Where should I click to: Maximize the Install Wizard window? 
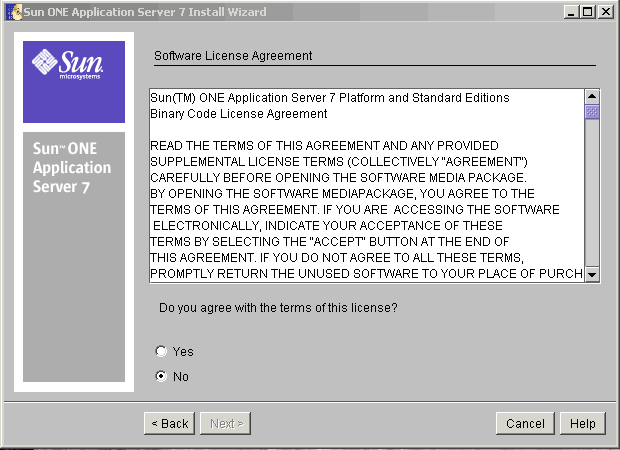point(588,12)
